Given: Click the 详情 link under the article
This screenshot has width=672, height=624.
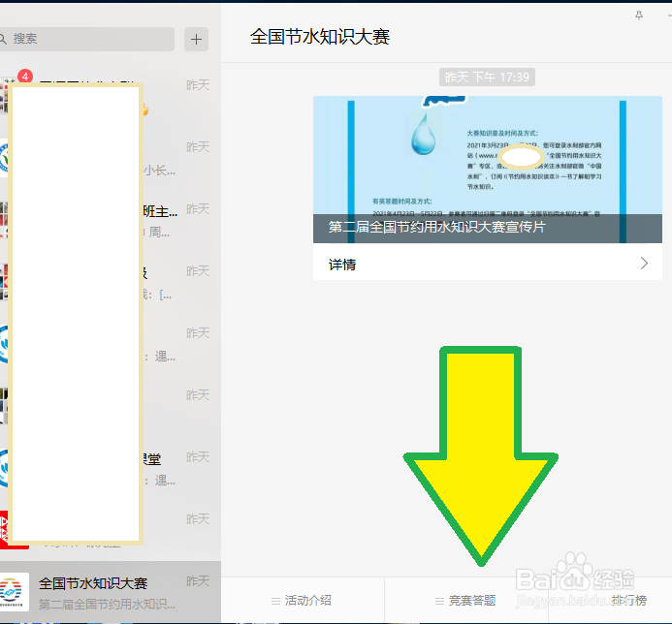Looking at the screenshot, I should (488, 263).
